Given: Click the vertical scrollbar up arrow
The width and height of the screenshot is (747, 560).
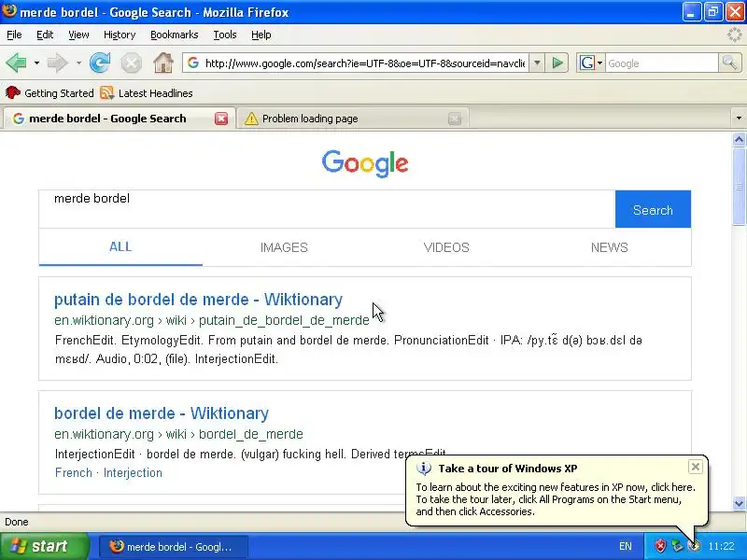Looking at the screenshot, I should (739, 139).
